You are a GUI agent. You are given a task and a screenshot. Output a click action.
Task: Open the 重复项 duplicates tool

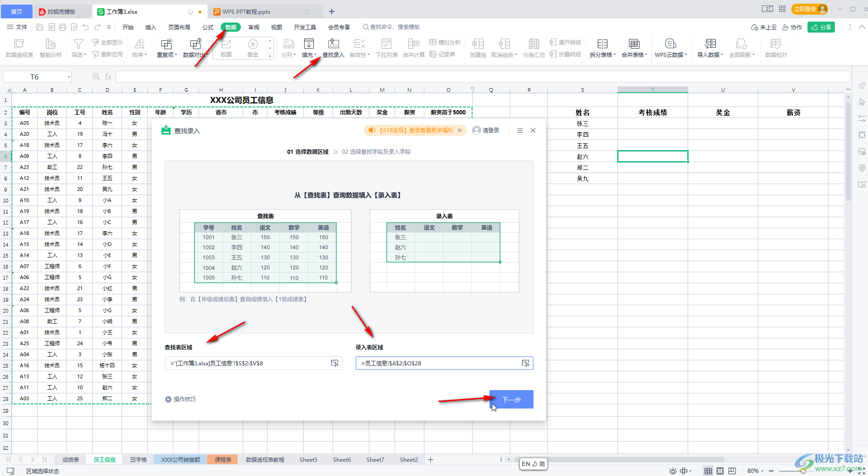point(167,48)
